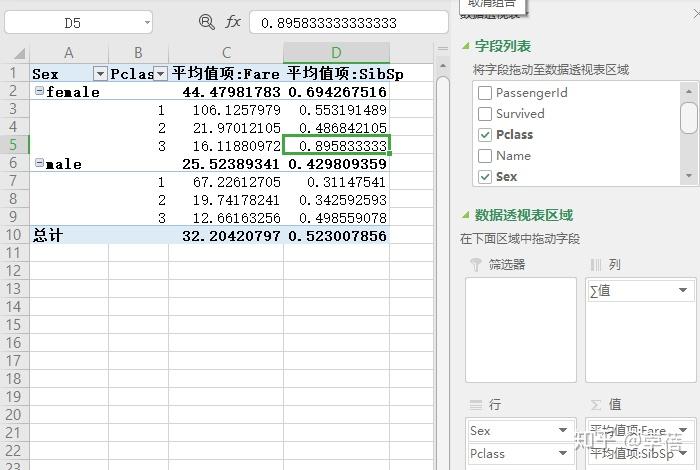Open the Pclass filter dropdown in cell B1
Viewport: 700px width, 470px height.
160,73
